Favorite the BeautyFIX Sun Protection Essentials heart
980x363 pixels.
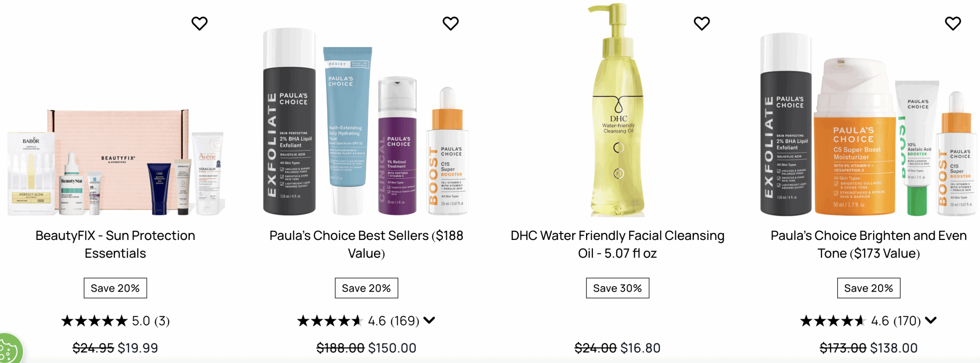(199, 24)
